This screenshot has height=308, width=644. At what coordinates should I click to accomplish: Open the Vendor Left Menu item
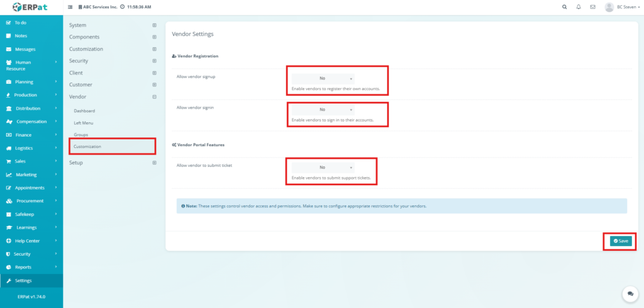[84, 123]
